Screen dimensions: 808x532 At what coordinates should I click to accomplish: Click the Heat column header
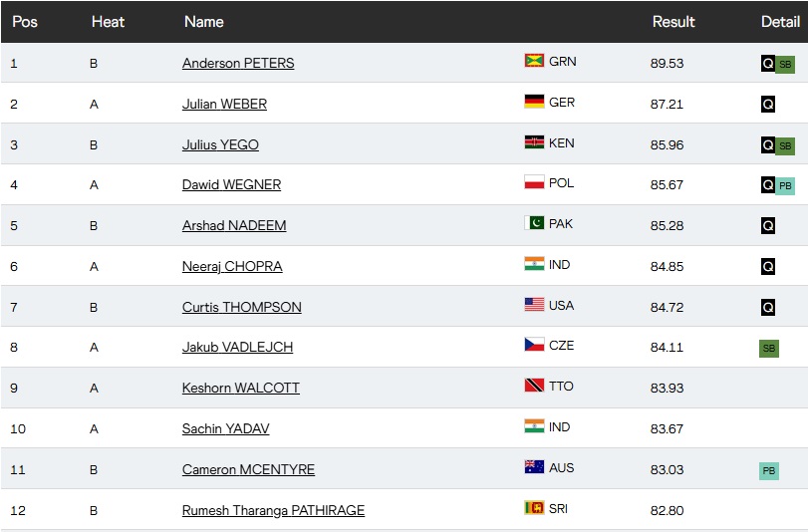coord(108,21)
